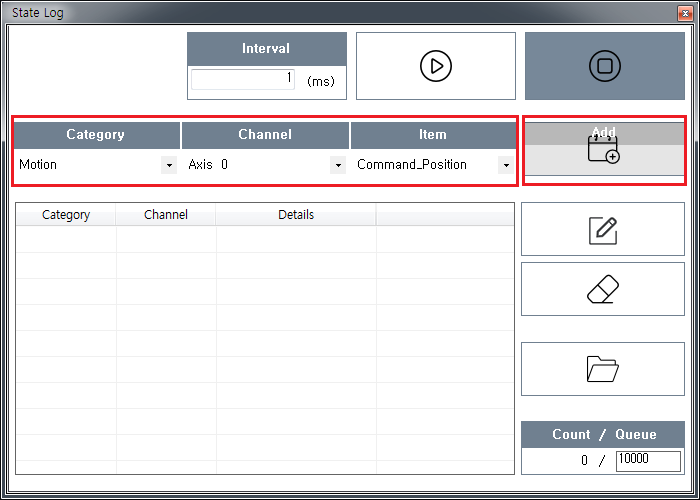Clear the list with the eraser icon
700x500 pixels.
coord(602,289)
